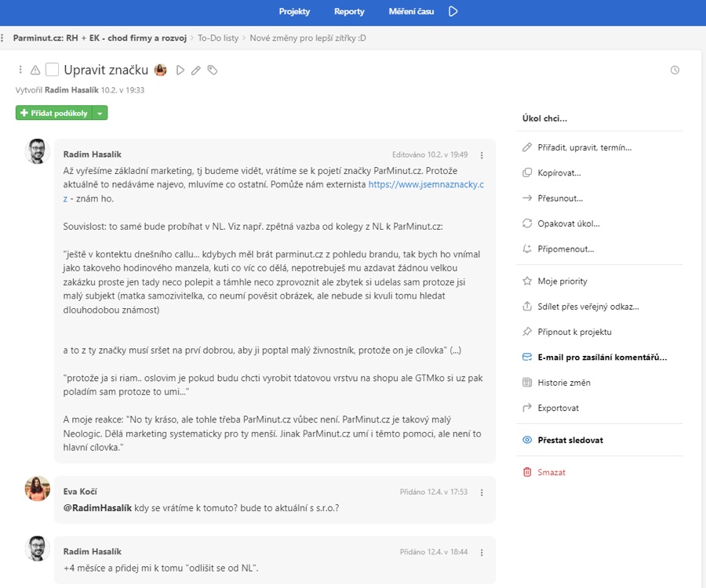Screen dimensions: 706x588
Task: Click the assignee avatar next to task title
Action: point(160,70)
